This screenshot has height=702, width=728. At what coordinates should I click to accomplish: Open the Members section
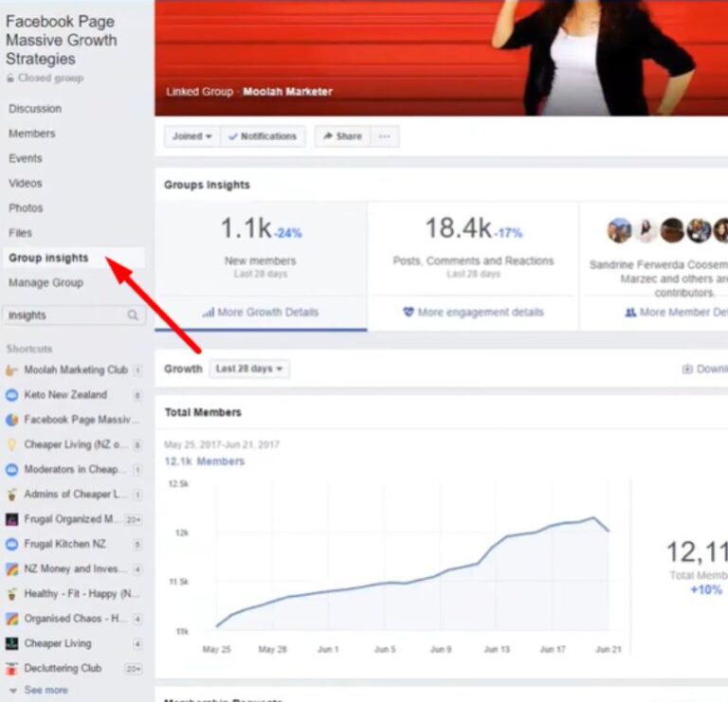tap(32, 134)
